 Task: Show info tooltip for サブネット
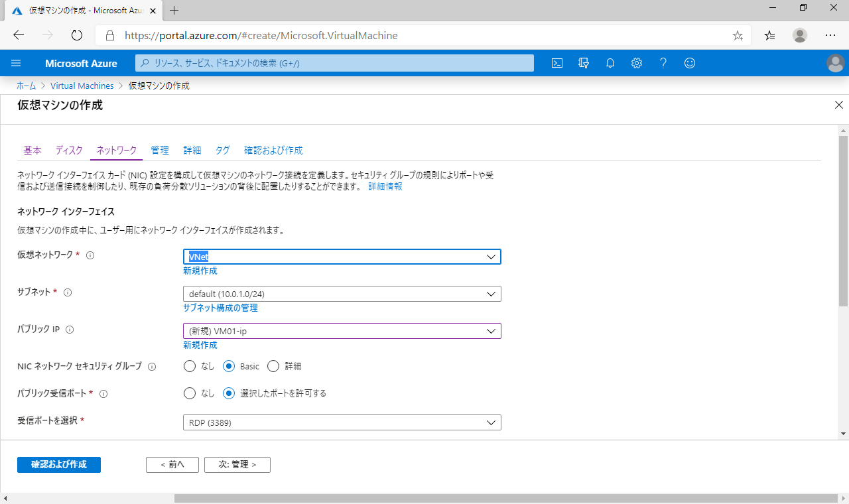[x=68, y=292]
